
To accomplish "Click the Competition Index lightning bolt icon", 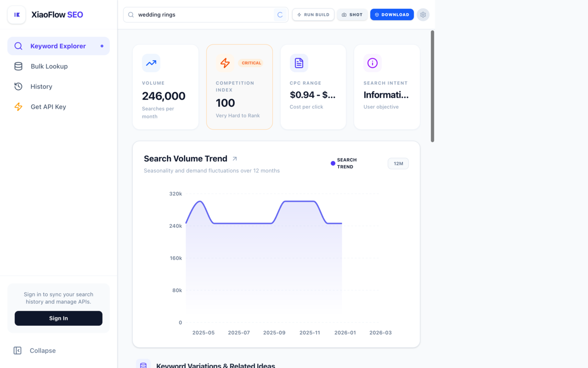I will (225, 63).
